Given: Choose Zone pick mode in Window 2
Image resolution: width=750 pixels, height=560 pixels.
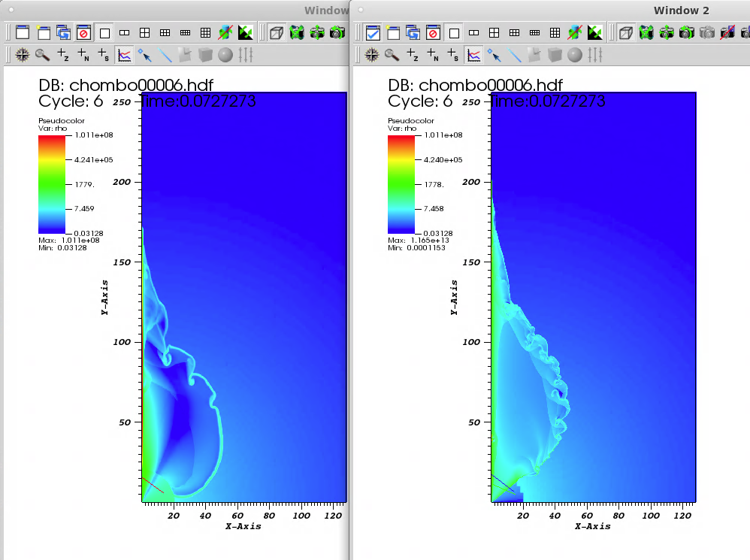Looking at the screenshot, I should tap(413, 55).
